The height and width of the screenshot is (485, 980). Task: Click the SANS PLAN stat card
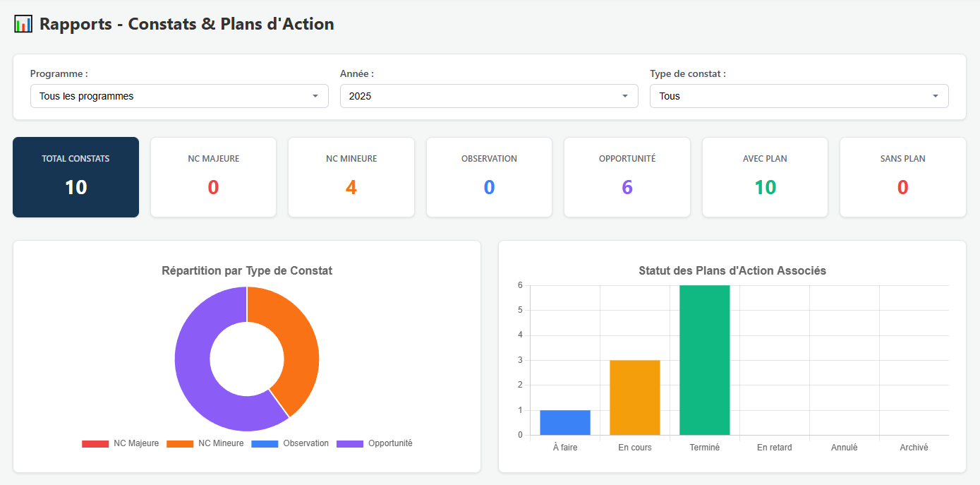[x=902, y=176]
